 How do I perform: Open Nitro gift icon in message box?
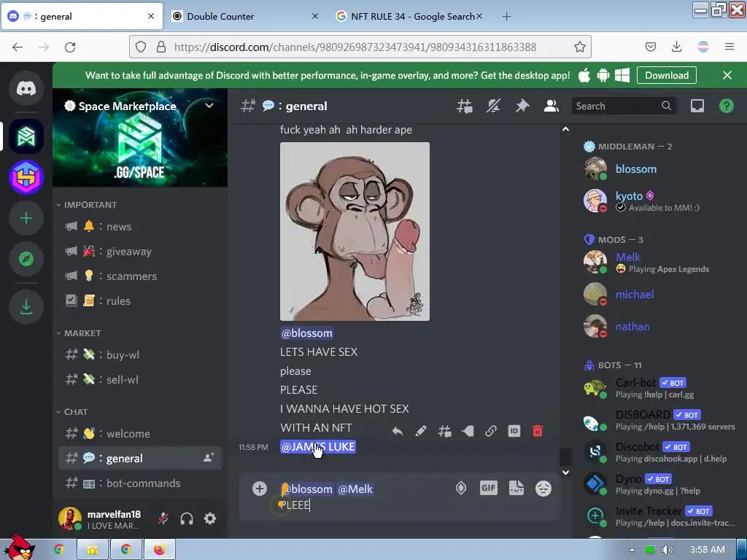(x=461, y=488)
